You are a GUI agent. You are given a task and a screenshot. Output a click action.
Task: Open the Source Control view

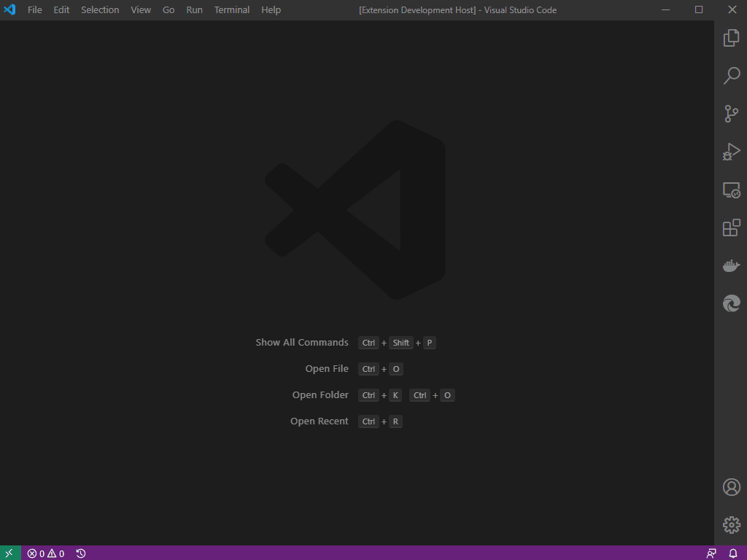(x=731, y=114)
